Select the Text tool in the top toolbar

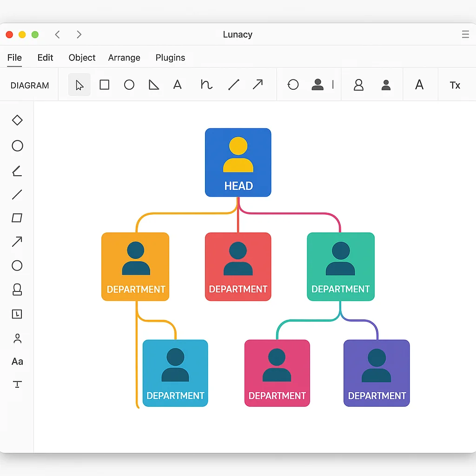click(178, 85)
